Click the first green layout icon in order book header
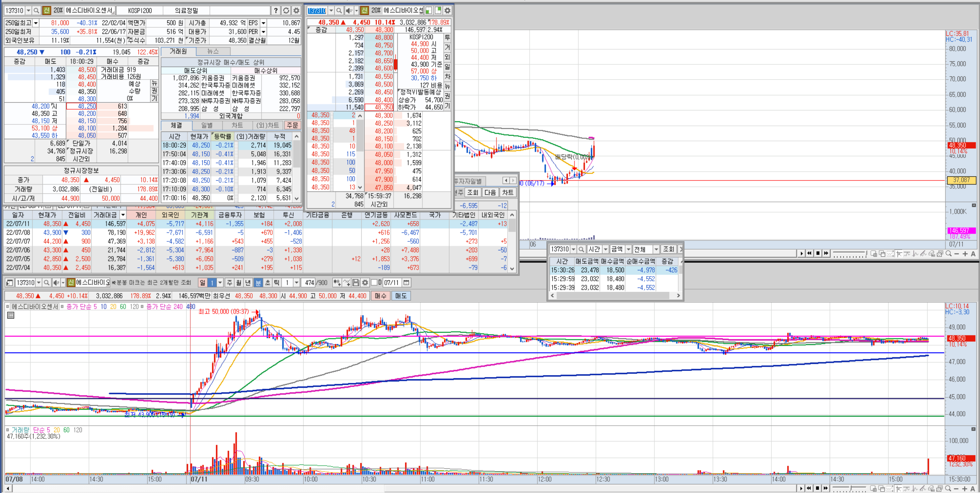Screen dimensions: 980x493 429,11
